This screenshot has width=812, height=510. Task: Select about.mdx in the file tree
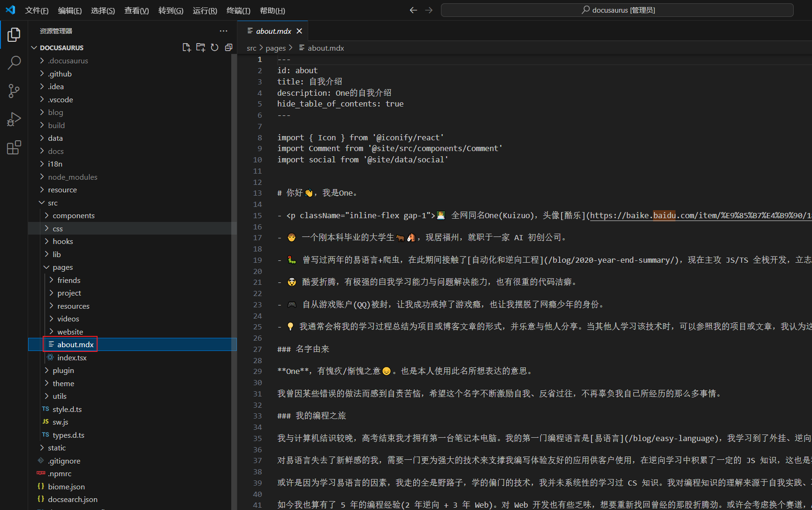point(132,344)
